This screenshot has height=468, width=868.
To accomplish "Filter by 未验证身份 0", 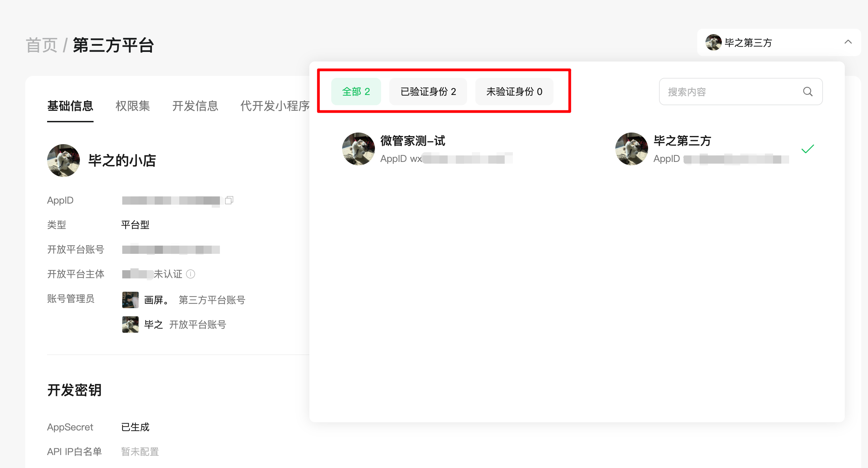I will (514, 92).
